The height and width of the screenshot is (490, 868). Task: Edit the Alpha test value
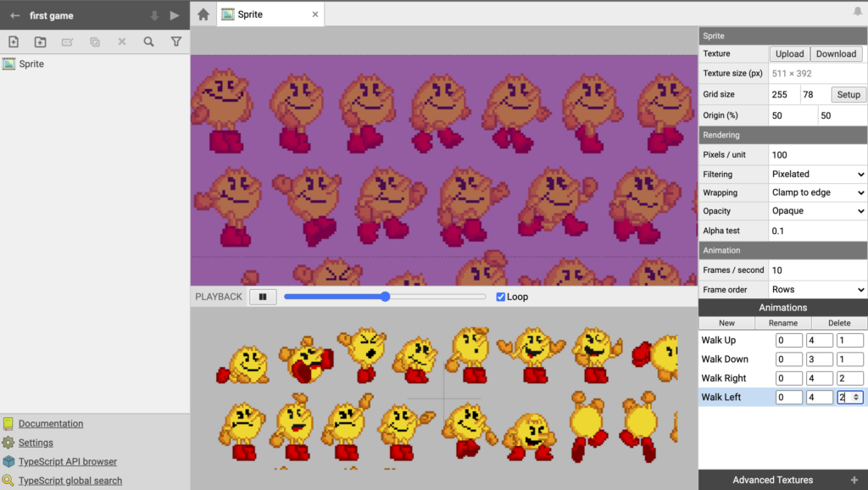pyautogui.click(x=818, y=231)
